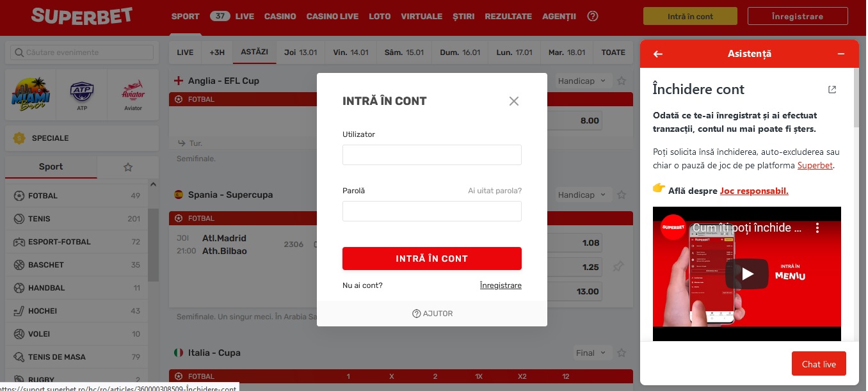This screenshot has width=868, height=391.
Task: Click the Hochei stick icon
Action: tap(18, 311)
